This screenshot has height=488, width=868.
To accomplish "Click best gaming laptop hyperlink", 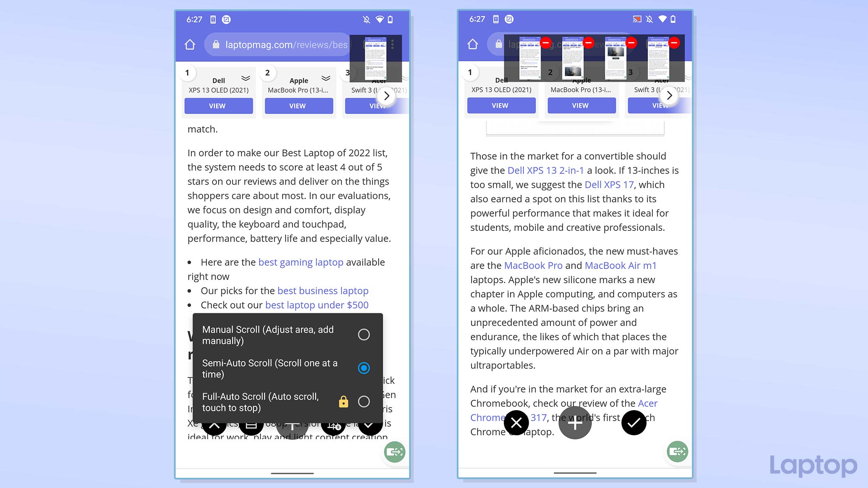I will [300, 262].
